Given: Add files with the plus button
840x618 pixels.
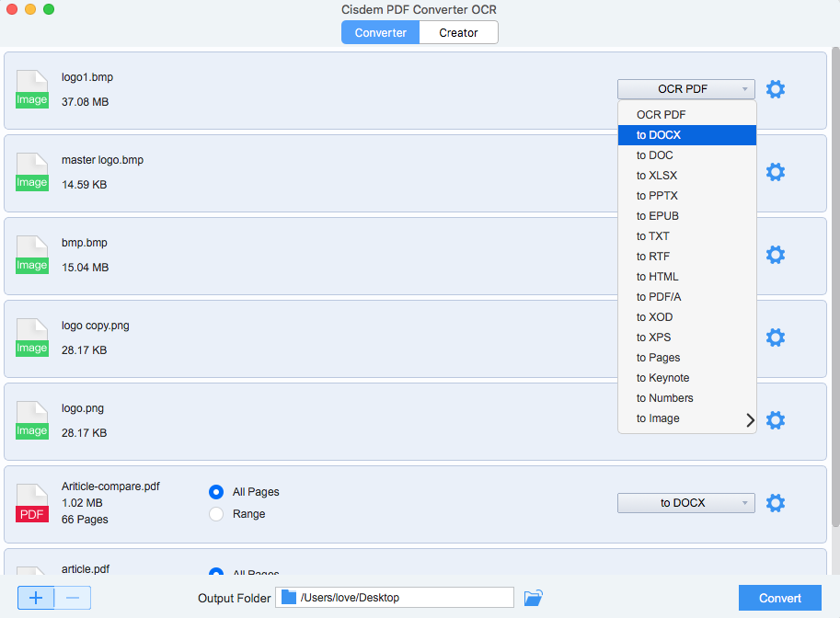Looking at the screenshot, I should [36, 598].
